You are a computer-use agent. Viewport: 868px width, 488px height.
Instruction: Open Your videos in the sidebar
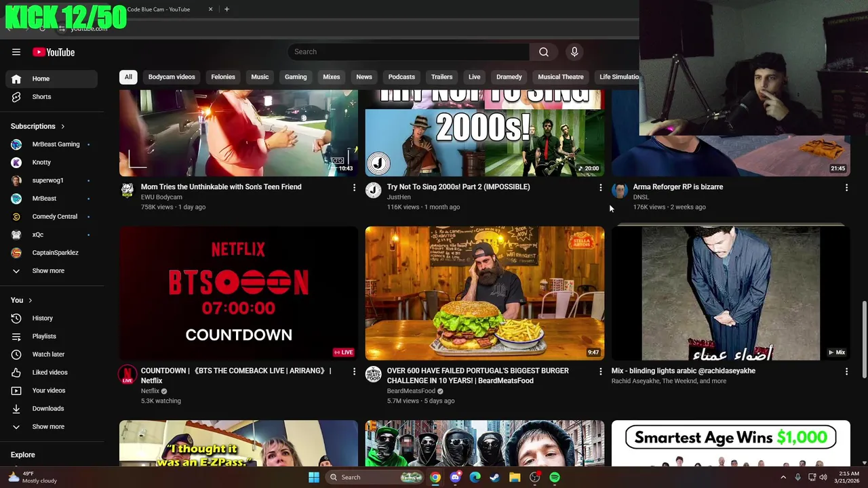pos(52,390)
